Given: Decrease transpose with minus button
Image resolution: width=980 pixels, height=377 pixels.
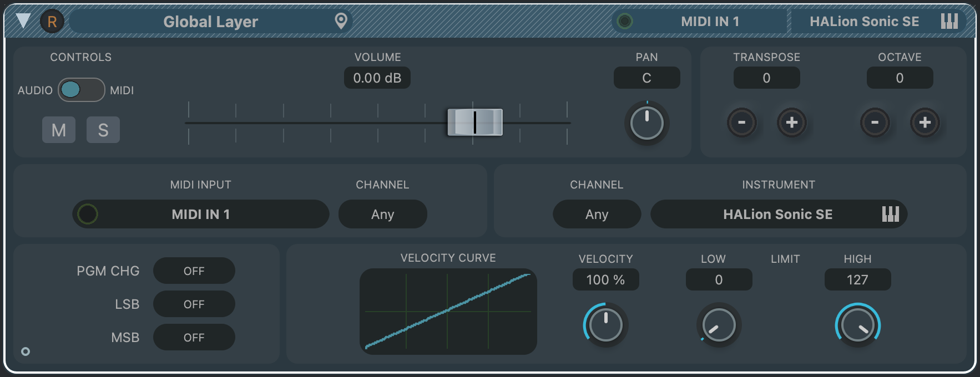Looking at the screenshot, I should coord(741,123).
